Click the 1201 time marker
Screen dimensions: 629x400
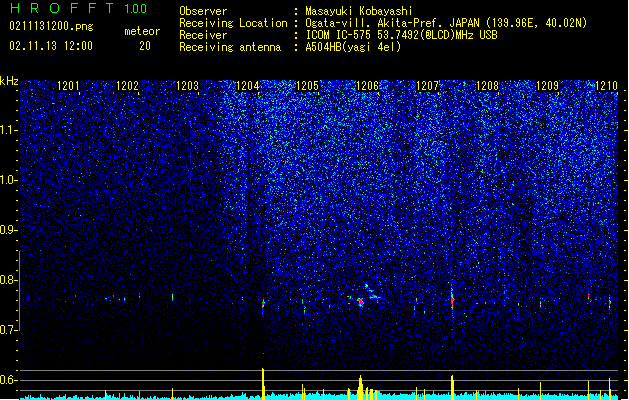[x=68, y=85]
